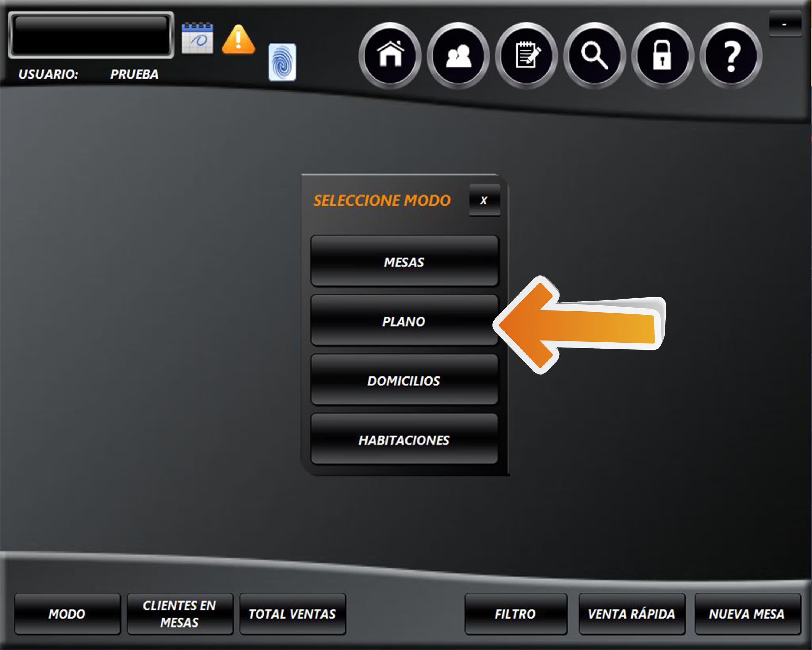Lock the session with padlock icon
Image resolution: width=812 pixels, height=650 pixels.
tap(662, 56)
